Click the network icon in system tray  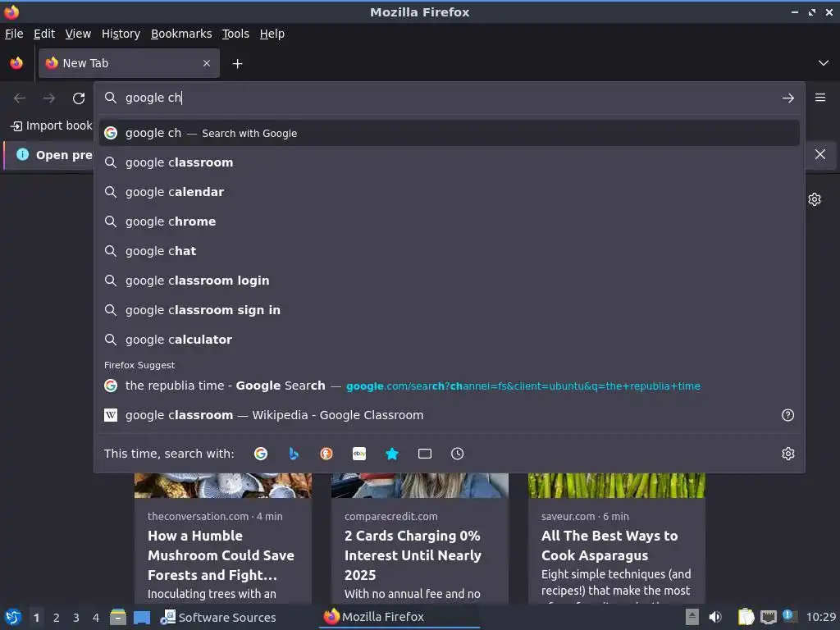click(768, 617)
